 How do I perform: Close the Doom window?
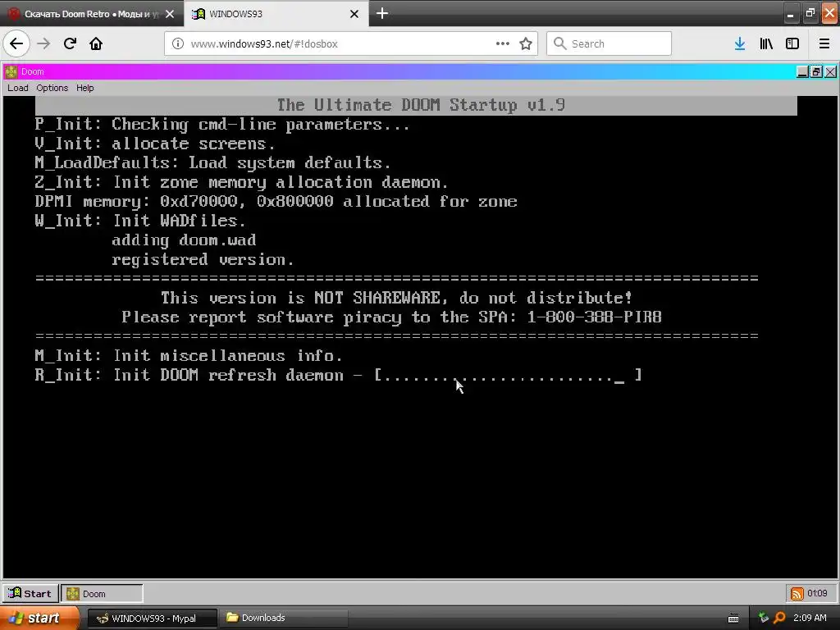tap(830, 72)
